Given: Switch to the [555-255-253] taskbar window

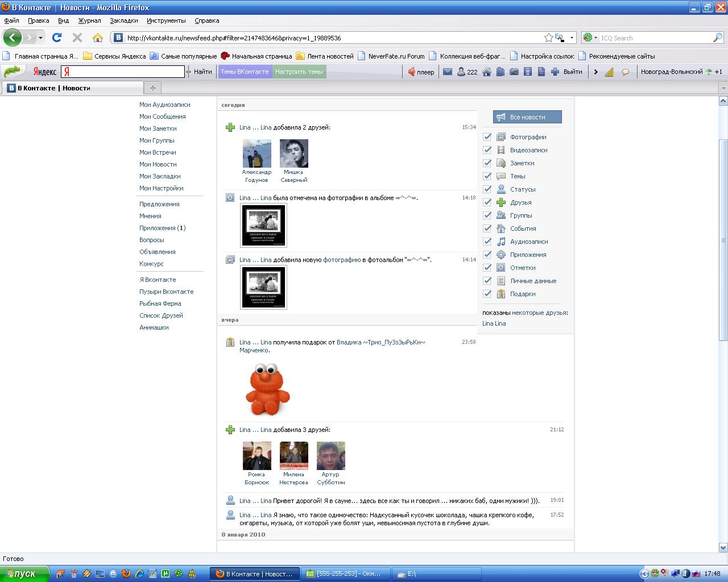Looking at the screenshot, I should click(x=347, y=573).
